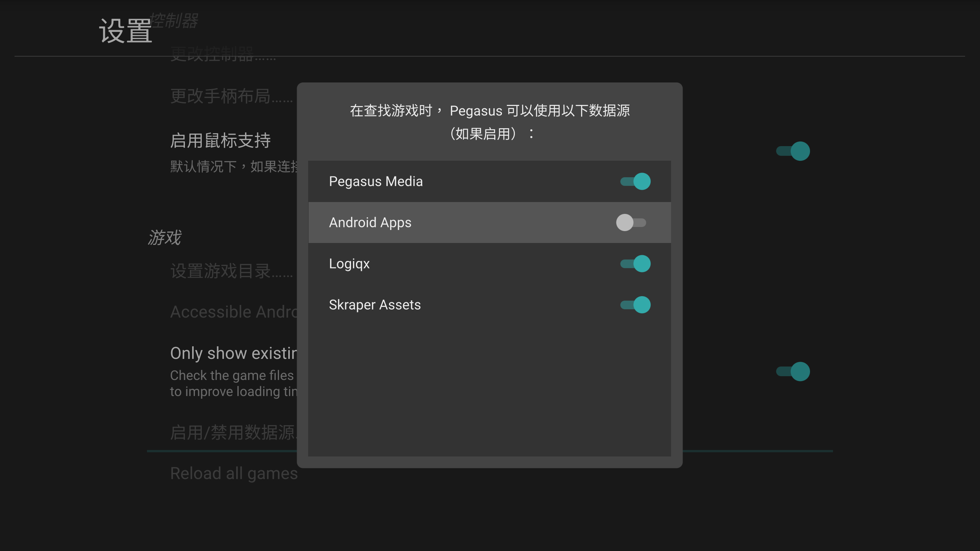Toggle the 启用鼠标支持 switch in settings
980x551 pixels.
point(793,151)
